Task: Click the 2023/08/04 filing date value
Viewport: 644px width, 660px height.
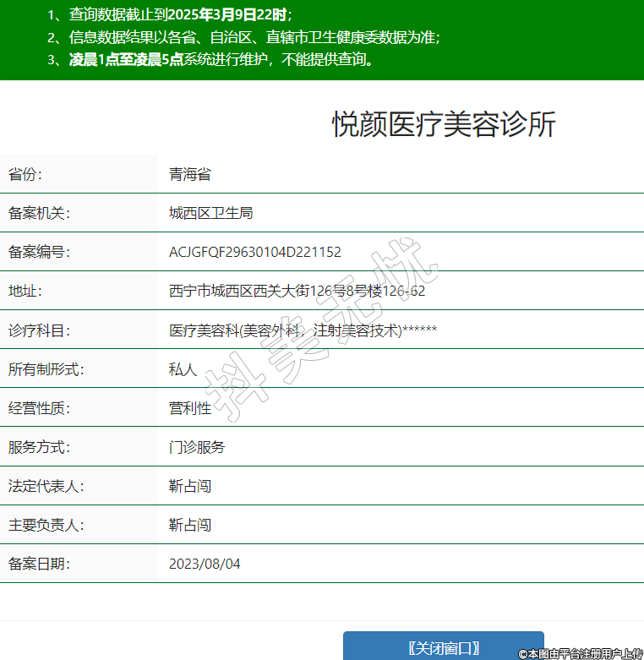Action: (x=205, y=564)
